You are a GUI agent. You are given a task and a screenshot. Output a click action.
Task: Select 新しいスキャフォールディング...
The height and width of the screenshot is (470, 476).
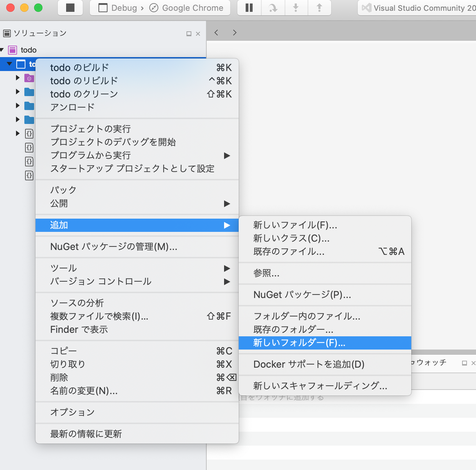[325, 386]
